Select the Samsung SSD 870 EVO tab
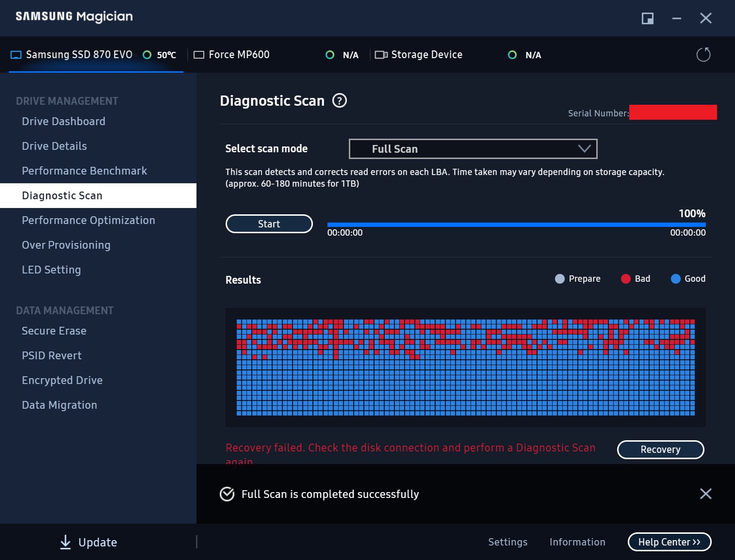The image size is (735, 560). (x=96, y=55)
